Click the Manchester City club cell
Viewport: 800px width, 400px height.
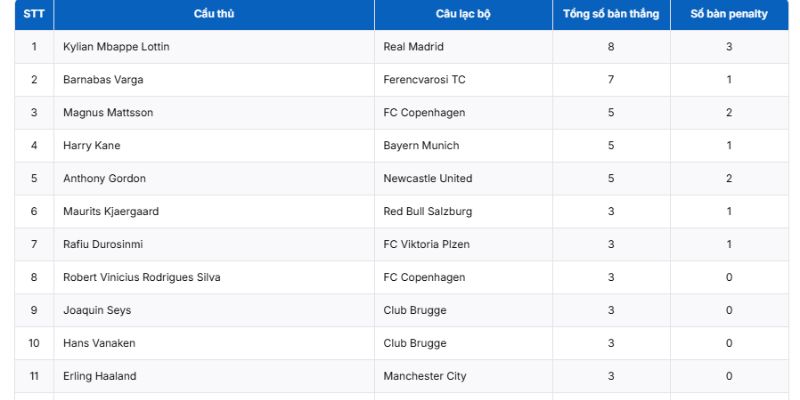point(424,376)
